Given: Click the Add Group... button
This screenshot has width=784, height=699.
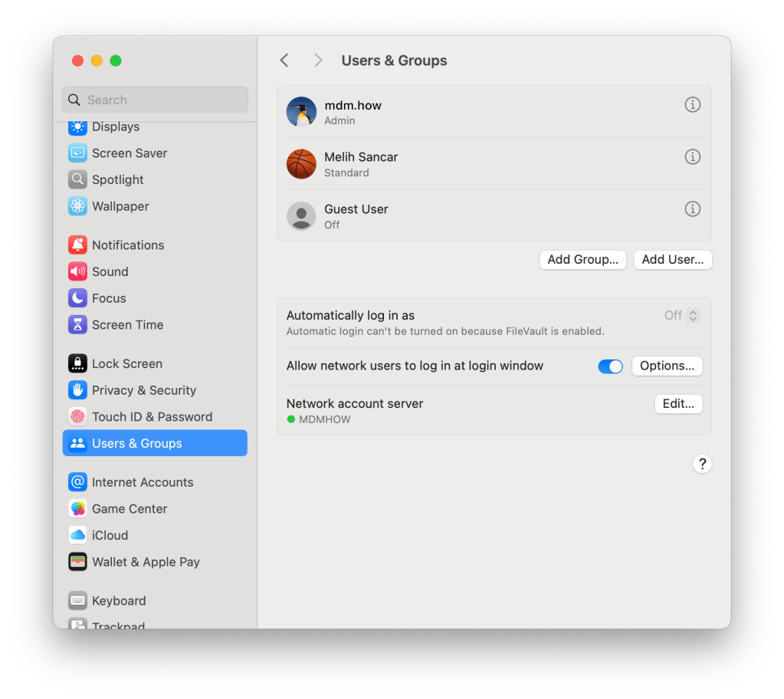Looking at the screenshot, I should pos(582,260).
